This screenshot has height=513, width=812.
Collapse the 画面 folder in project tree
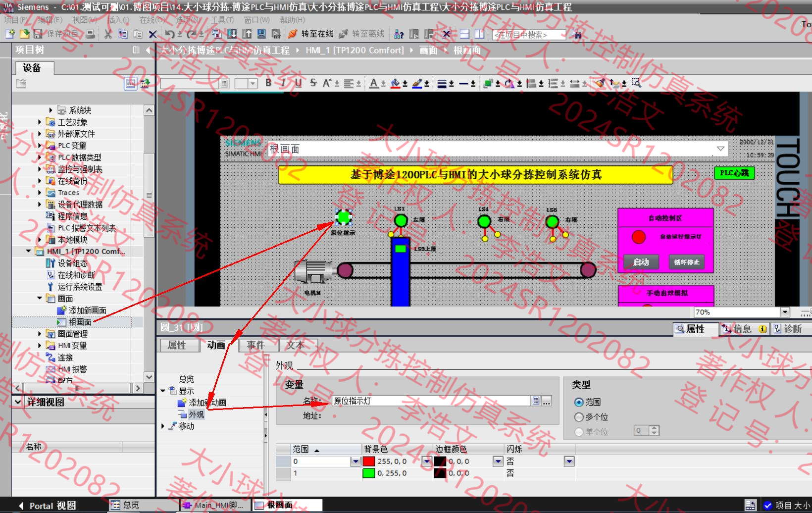40,298
